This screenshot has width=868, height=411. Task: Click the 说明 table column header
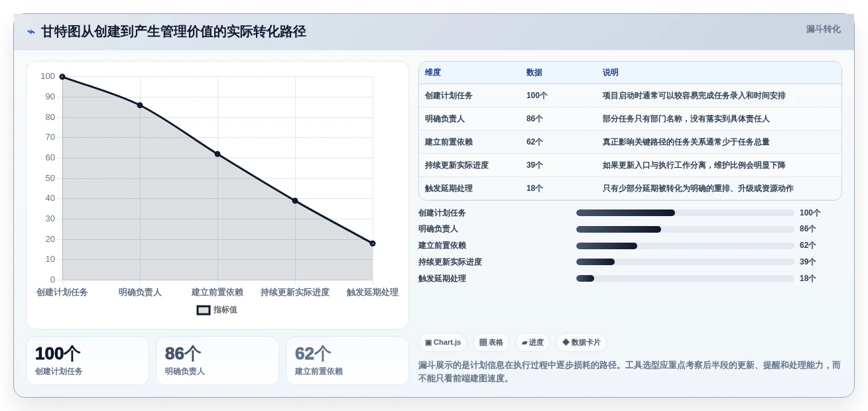[x=611, y=72]
